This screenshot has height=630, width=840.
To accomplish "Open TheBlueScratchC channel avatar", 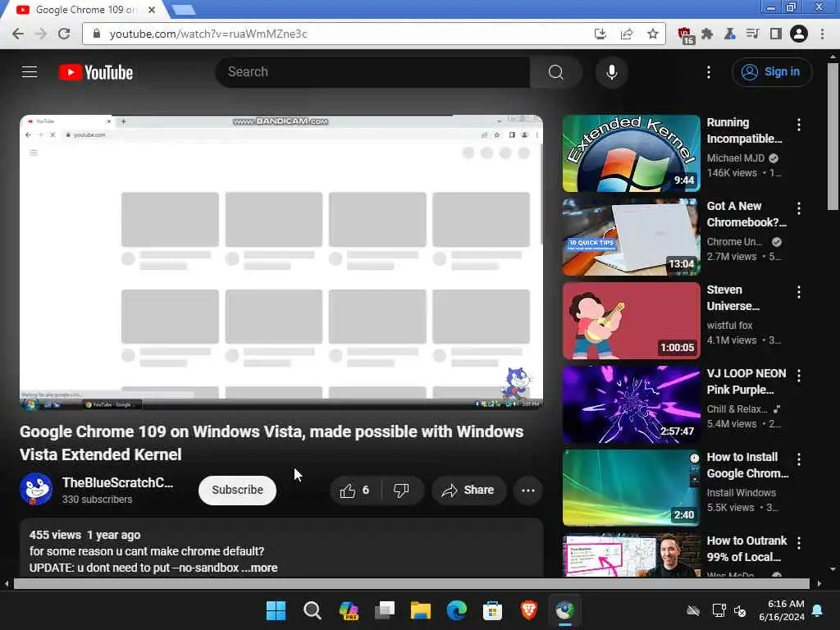I will click(x=36, y=489).
